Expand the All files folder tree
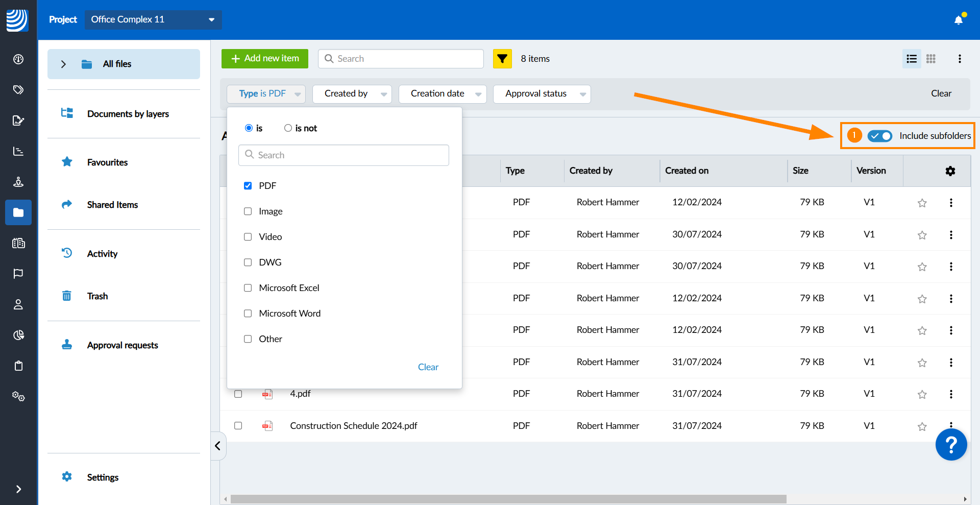This screenshot has height=505, width=980. point(63,64)
